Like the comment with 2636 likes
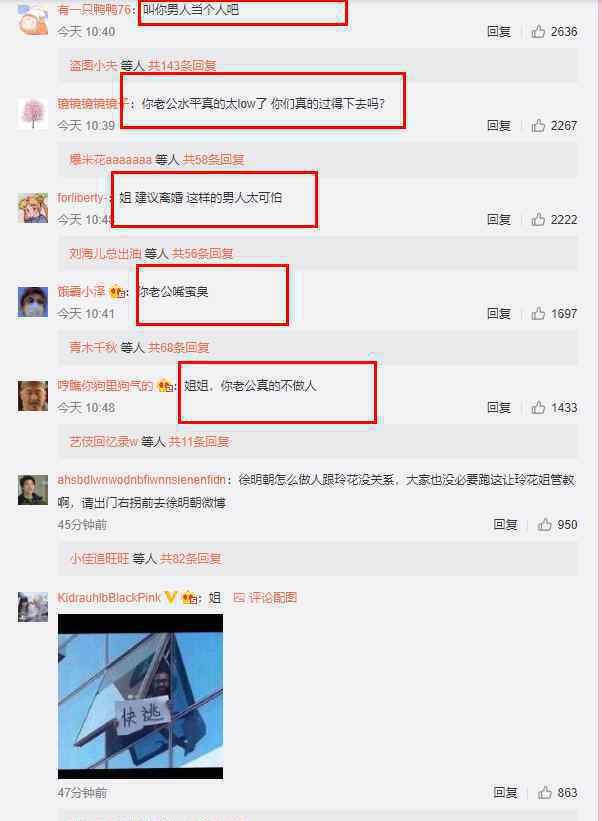602x821 pixels. click(x=538, y=32)
